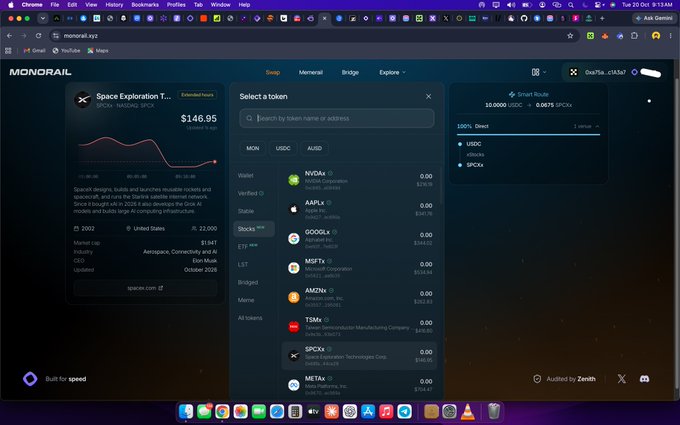This screenshot has width=680, height=425.
Task: Select AMZNx Amazon token icon
Action: [294, 297]
